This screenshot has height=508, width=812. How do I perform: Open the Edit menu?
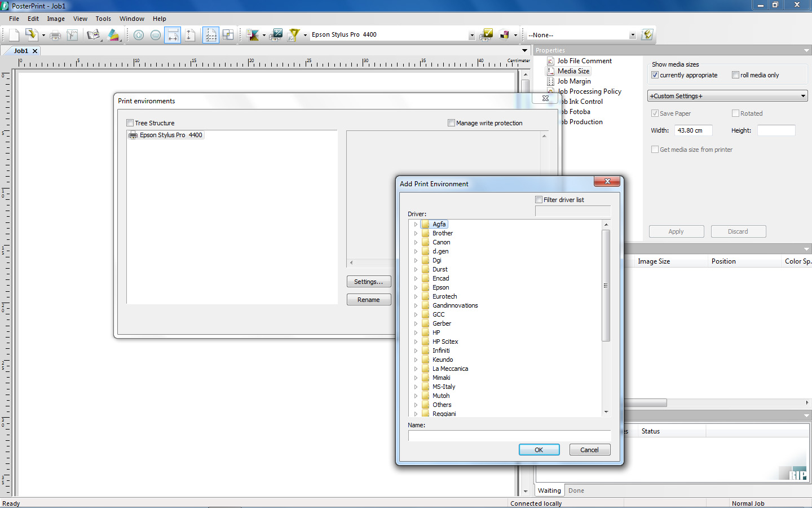coord(33,19)
